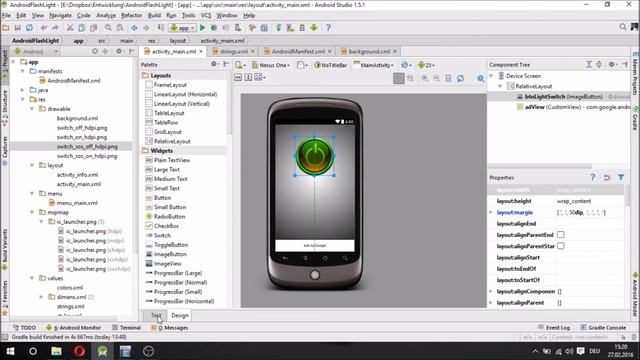Open the NoTitleBar theme dropdown
Viewport: 640px width, 360px height.
point(331,65)
